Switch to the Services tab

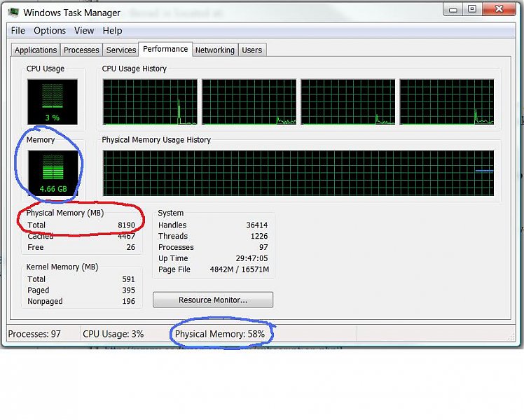pos(121,50)
